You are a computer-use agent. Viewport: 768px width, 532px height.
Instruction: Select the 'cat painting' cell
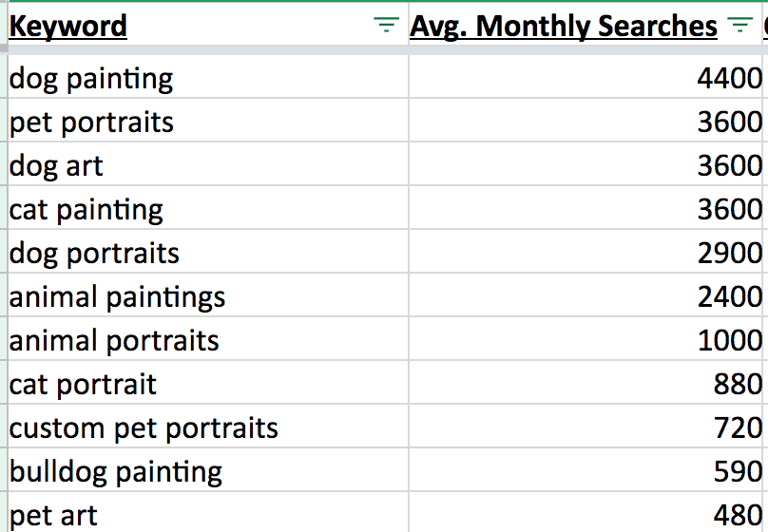[x=208, y=208]
